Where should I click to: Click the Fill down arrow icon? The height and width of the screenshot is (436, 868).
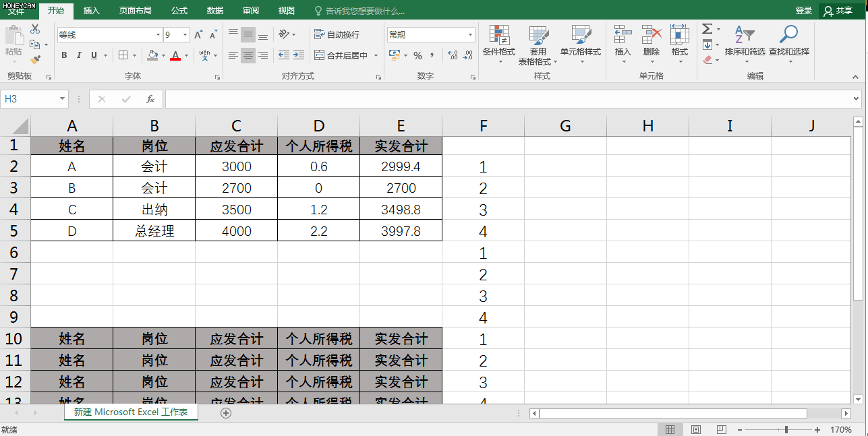click(707, 44)
